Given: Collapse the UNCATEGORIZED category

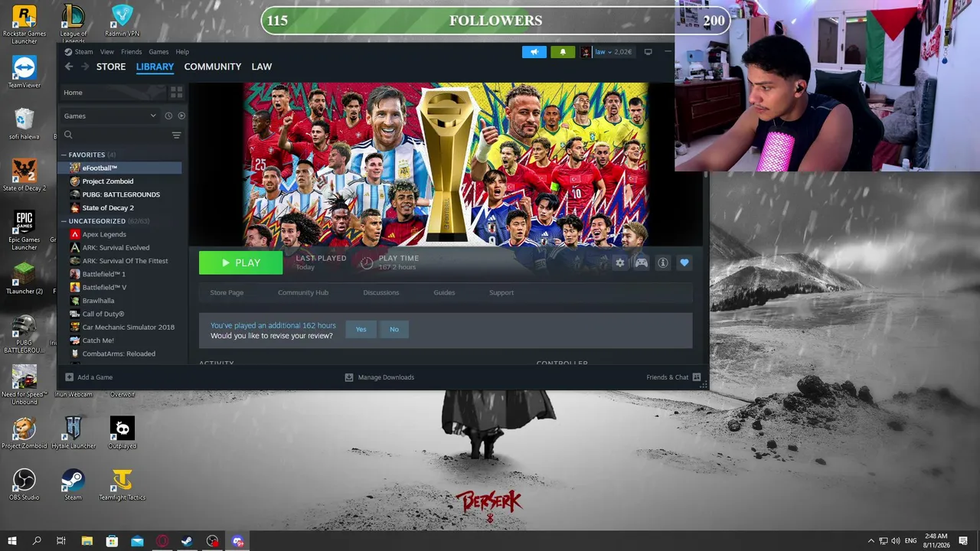Looking at the screenshot, I should click(x=64, y=221).
